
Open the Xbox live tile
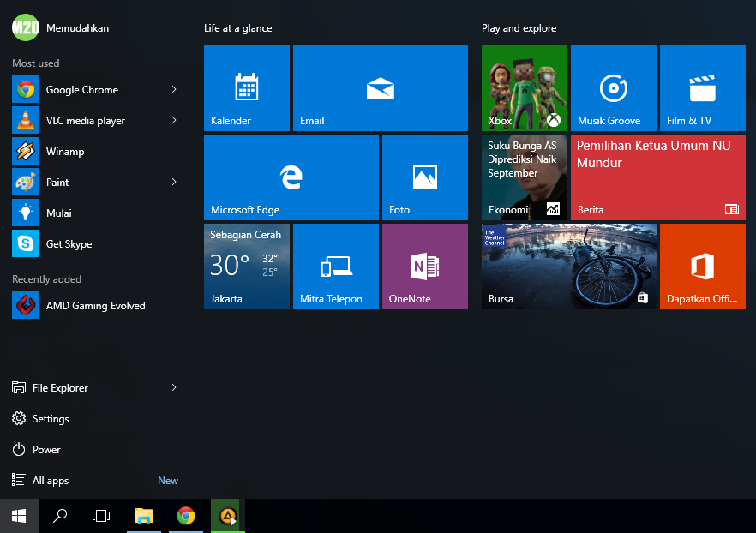(x=524, y=88)
